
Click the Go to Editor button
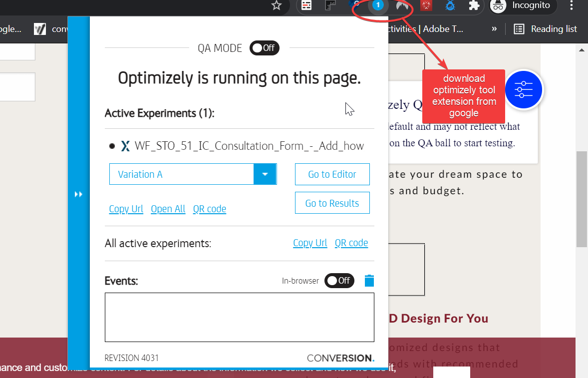pyautogui.click(x=332, y=174)
